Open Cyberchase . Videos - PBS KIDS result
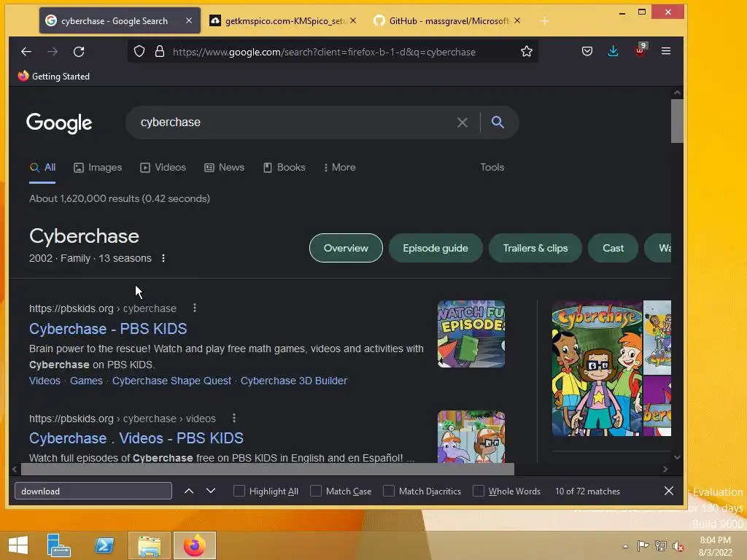 (x=136, y=438)
